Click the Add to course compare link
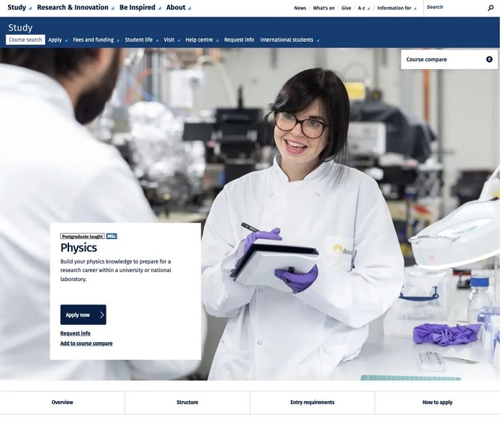Screen dimensions: 504x427 coord(86,343)
